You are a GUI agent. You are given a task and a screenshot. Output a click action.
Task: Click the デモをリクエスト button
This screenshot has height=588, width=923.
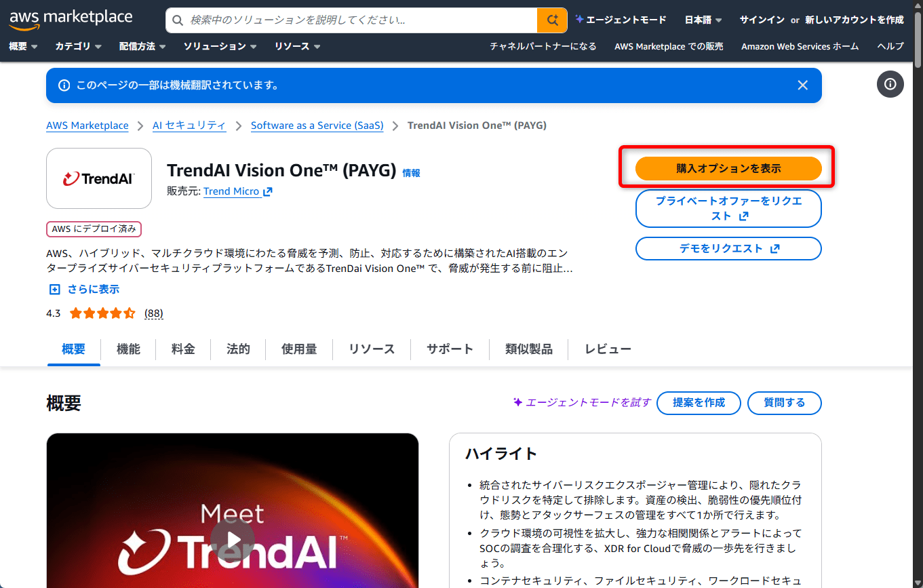pyautogui.click(x=728, y=249)
